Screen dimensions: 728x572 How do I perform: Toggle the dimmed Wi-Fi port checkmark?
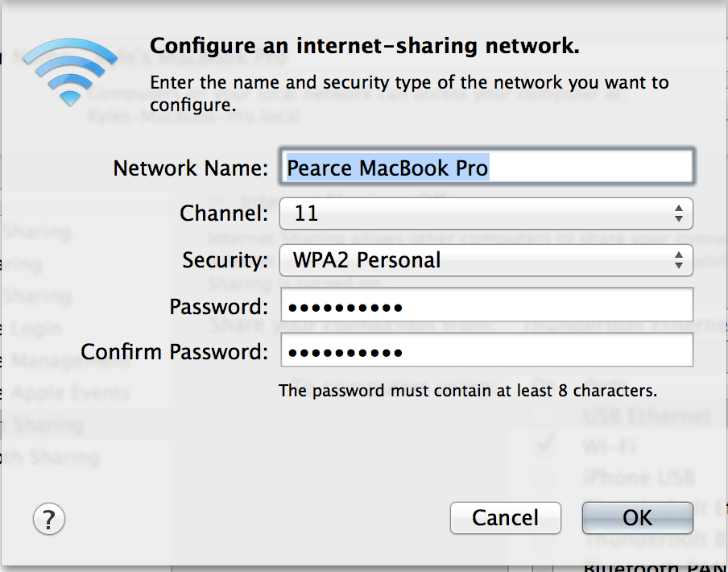544,445
